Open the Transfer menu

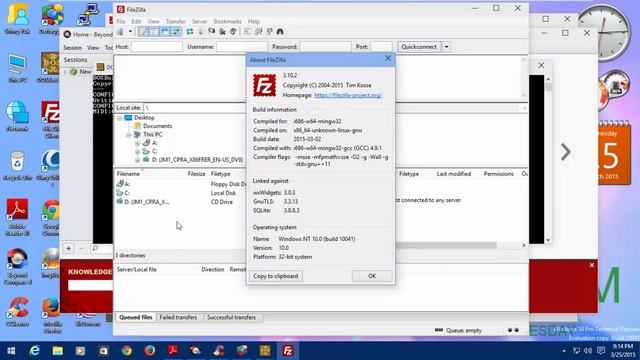coord(176,21)
